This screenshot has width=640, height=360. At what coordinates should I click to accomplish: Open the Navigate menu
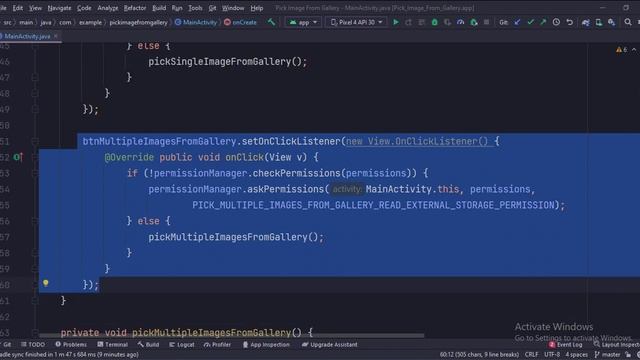[59, 8]
